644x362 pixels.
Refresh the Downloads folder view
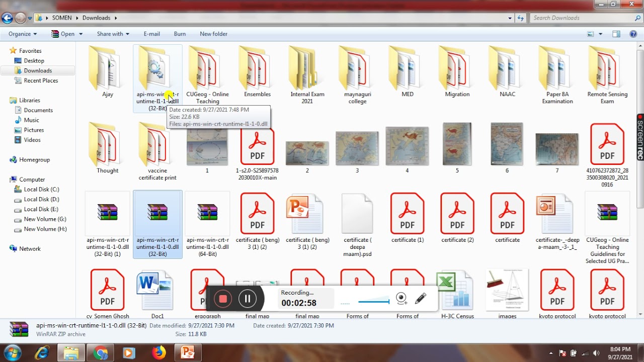pos(521,18)
